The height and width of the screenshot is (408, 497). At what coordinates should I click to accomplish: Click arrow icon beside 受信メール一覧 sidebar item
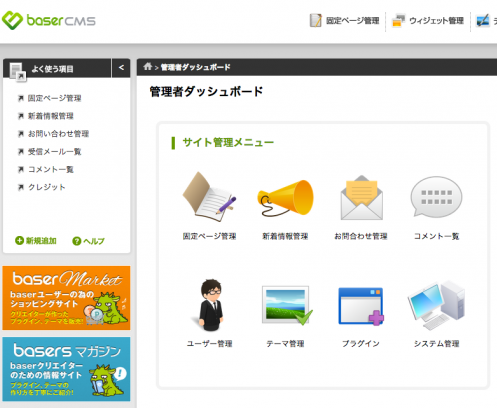click(21, 152)
